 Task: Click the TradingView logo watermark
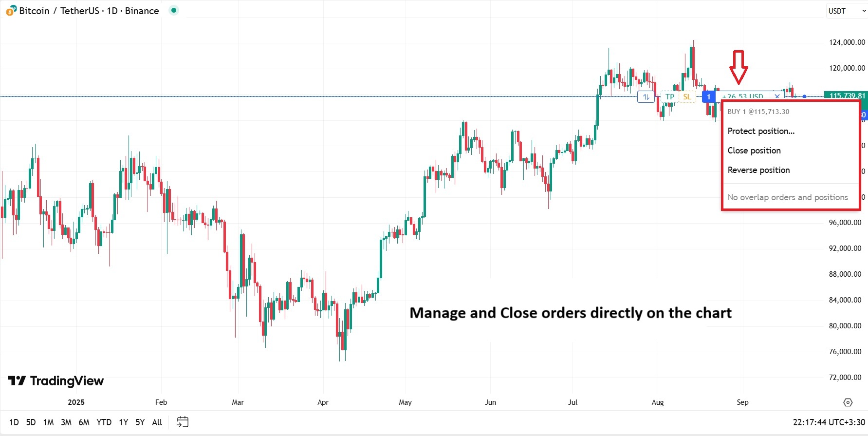point(55,381)
